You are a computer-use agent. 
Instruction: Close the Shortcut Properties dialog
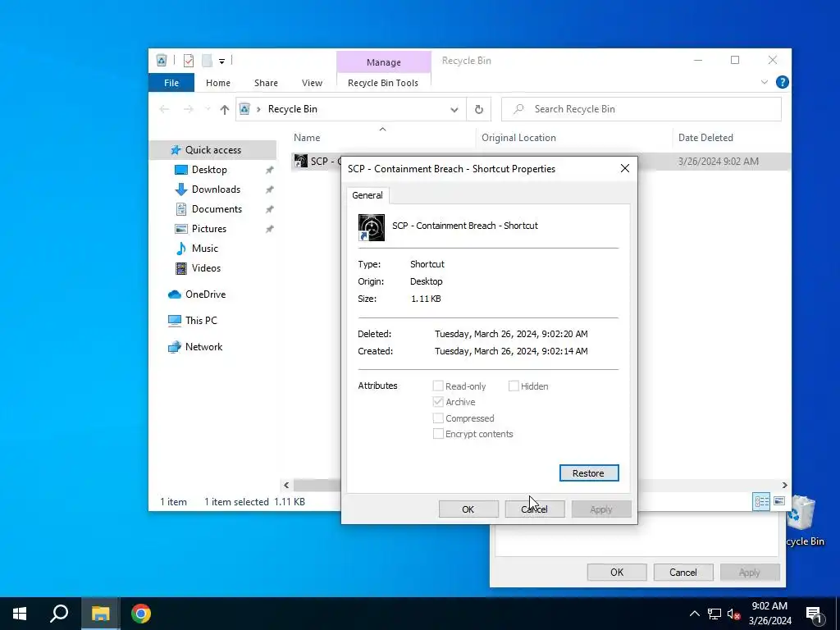tap(624, 168)
